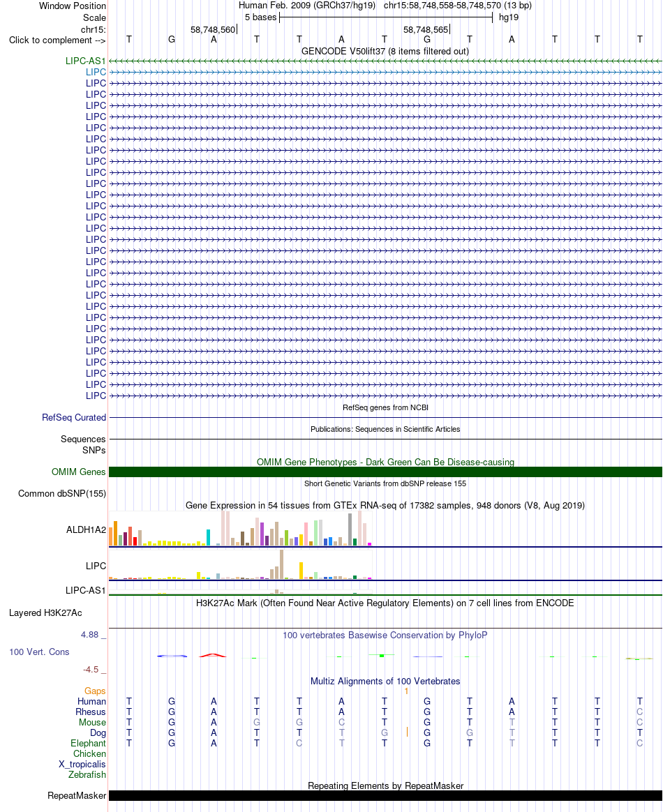Click the ALDH1A2 tissue expression bar chart
Viewport: 663px width, 812px height.
point(240,528)
